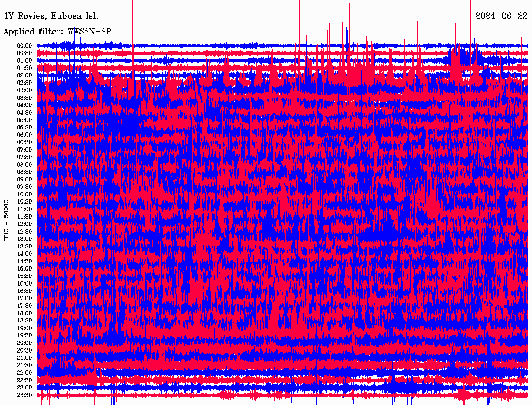Select the 07:30 time label

point(24,157)
